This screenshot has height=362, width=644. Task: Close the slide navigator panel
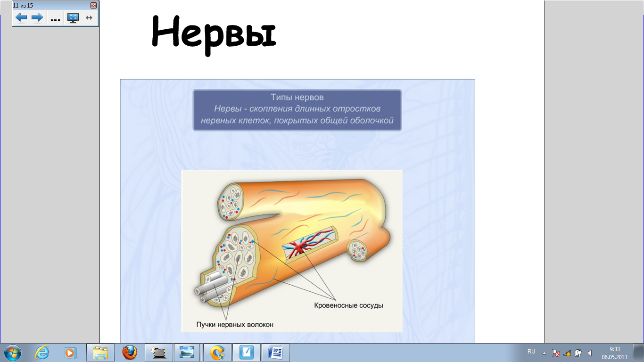(x=93, y=5)
